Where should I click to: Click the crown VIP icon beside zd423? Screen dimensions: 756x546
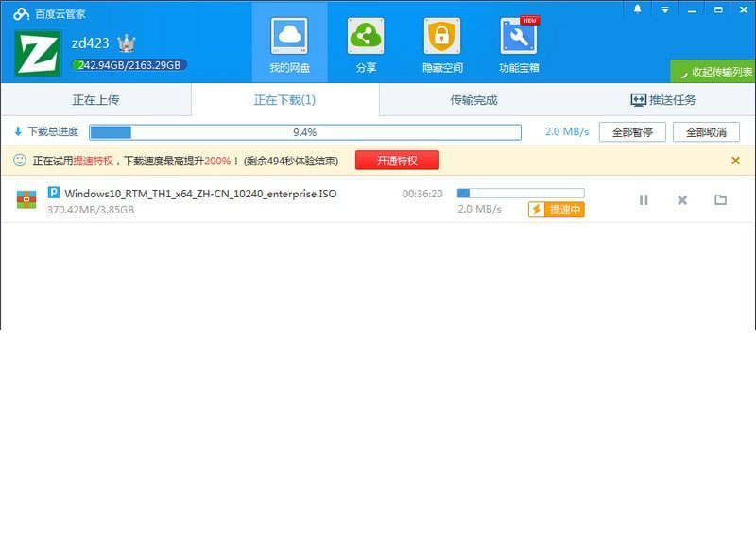click(127, 43)
